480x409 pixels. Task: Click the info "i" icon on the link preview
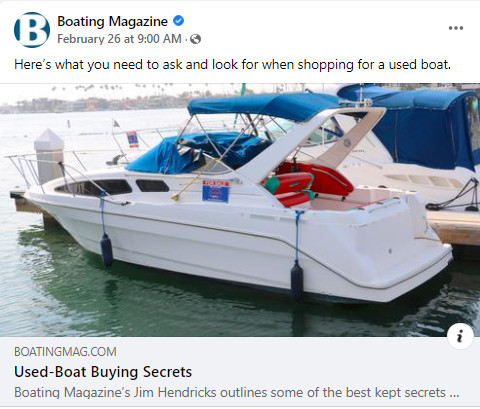coord(460,336)
